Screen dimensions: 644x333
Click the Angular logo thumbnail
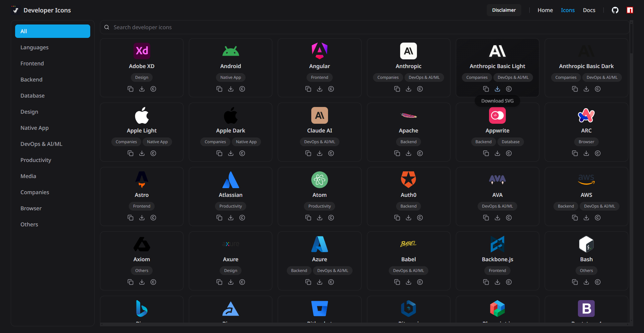(x=320, y=51)
